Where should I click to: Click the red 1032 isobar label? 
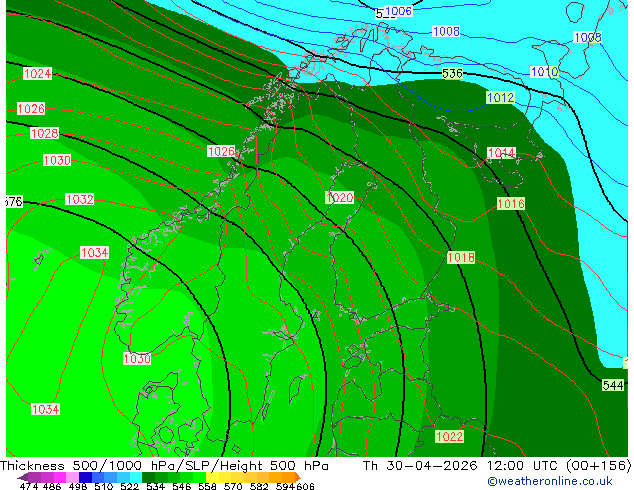coord(80,199)
